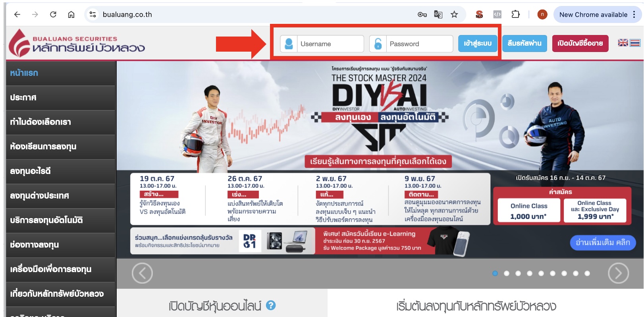Click the ลืมรหัสผ่าน forgot password button
This screenshot has width=644, height=317.
click(524, 43)
